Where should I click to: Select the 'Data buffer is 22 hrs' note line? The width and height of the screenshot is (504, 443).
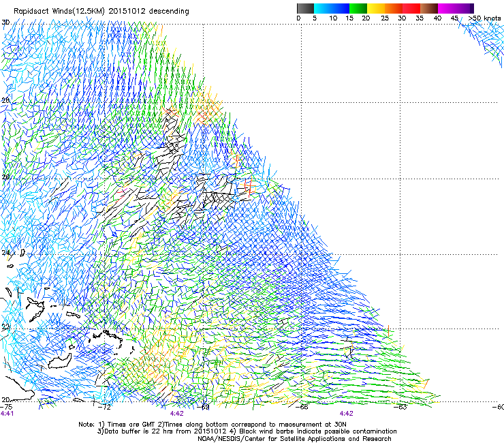coord(247,431)
